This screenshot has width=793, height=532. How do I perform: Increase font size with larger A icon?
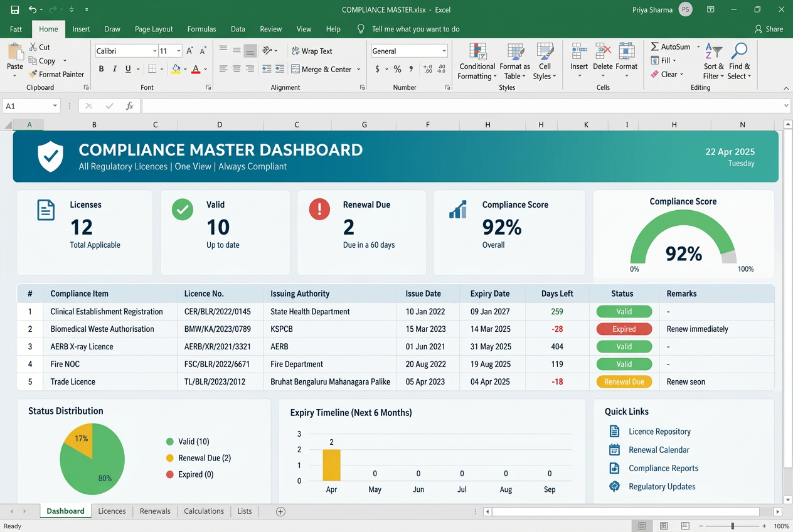190,51
